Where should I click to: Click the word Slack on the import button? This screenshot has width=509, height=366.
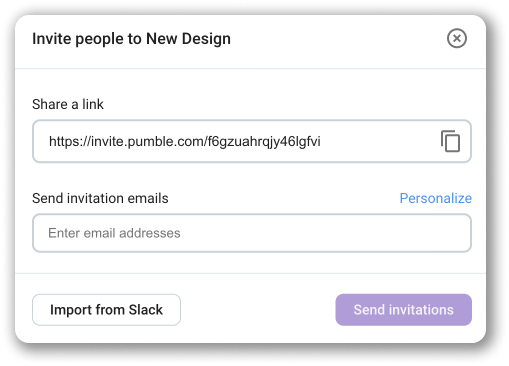146,310
